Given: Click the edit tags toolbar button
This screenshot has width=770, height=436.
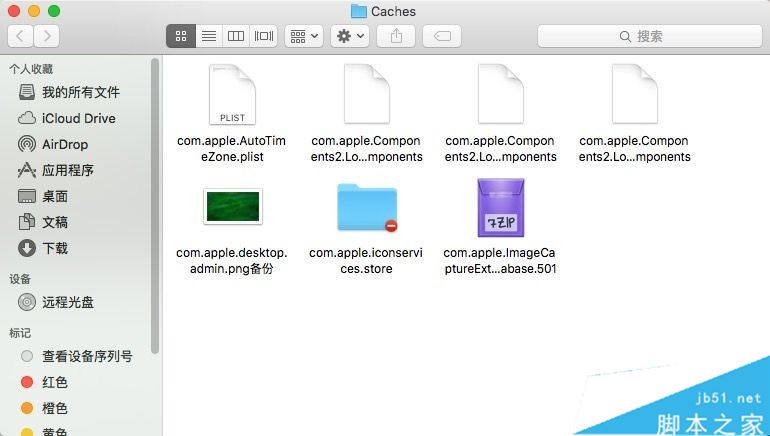Looking at the screenshot, I should click(441, 36).
